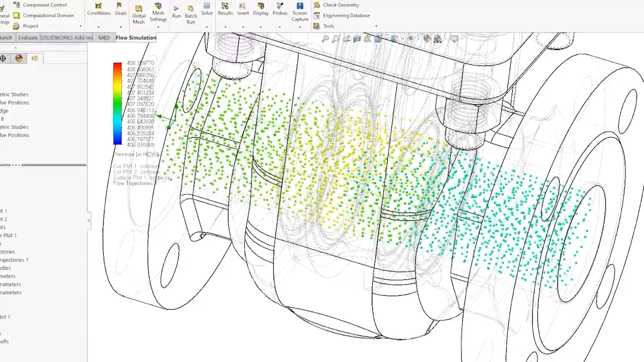
Task: Expand the Conditions dropdown arrow
Action: (x=99, y=27)
